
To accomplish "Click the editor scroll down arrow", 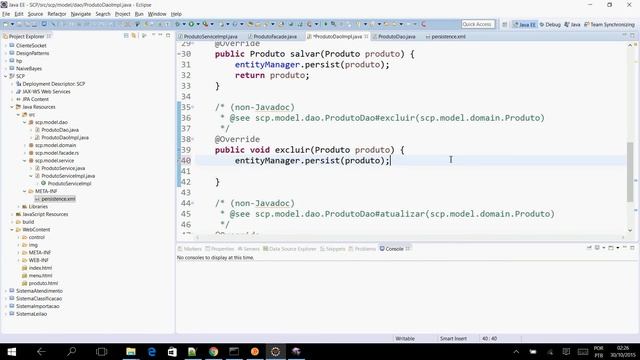I will 630,230.
